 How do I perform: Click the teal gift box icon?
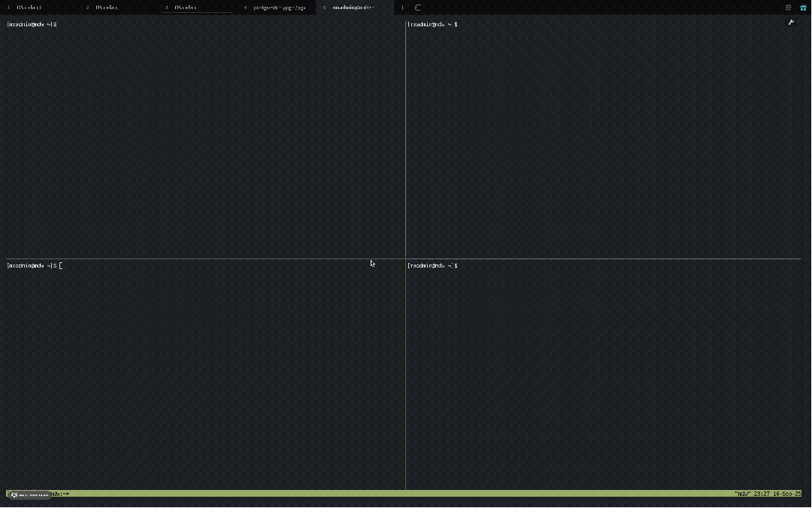(803, 8)
